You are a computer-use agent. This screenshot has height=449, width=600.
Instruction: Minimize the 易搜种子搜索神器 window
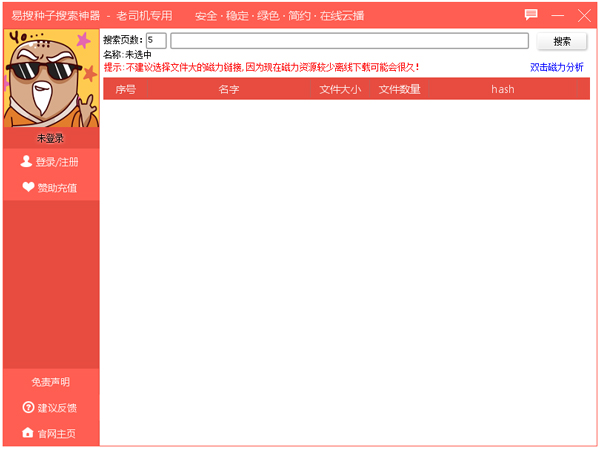pyautogui.click(x=558, y=16)
